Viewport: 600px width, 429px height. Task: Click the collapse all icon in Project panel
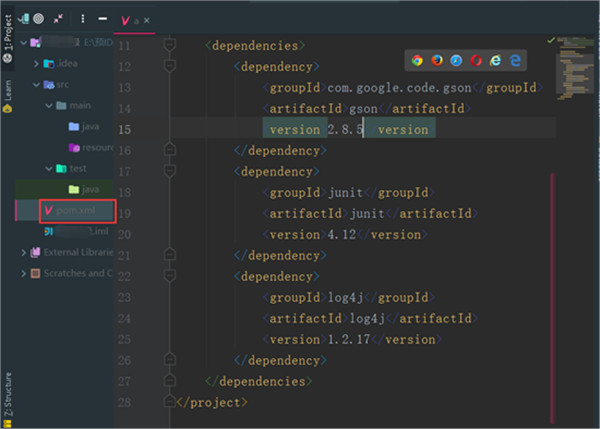pyautogui.click(x=59, y=18)
